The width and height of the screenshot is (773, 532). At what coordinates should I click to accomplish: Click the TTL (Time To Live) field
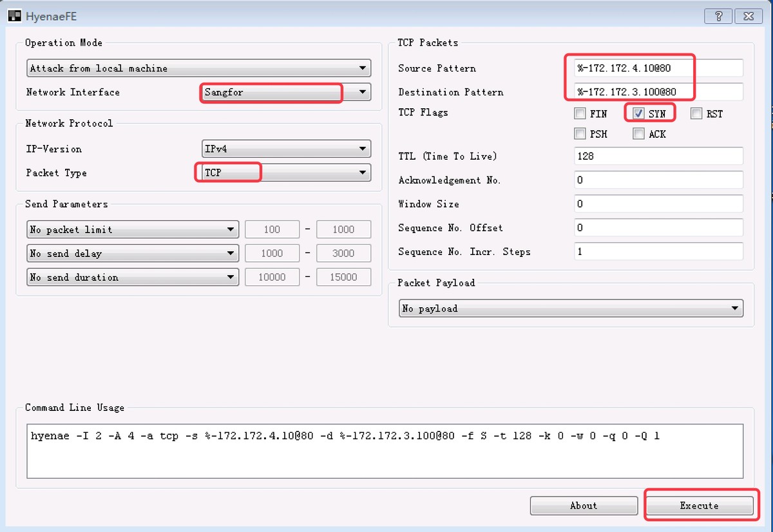click(658, 156)
